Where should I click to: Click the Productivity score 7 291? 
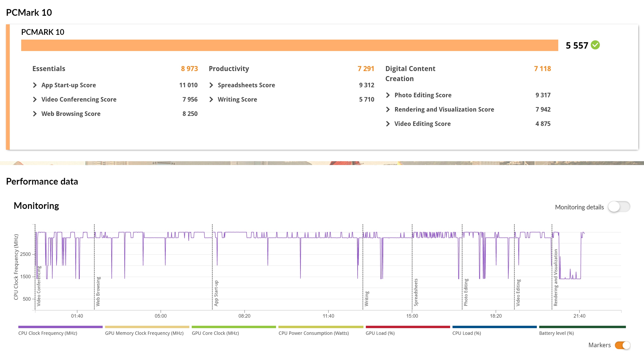[366, 69]
